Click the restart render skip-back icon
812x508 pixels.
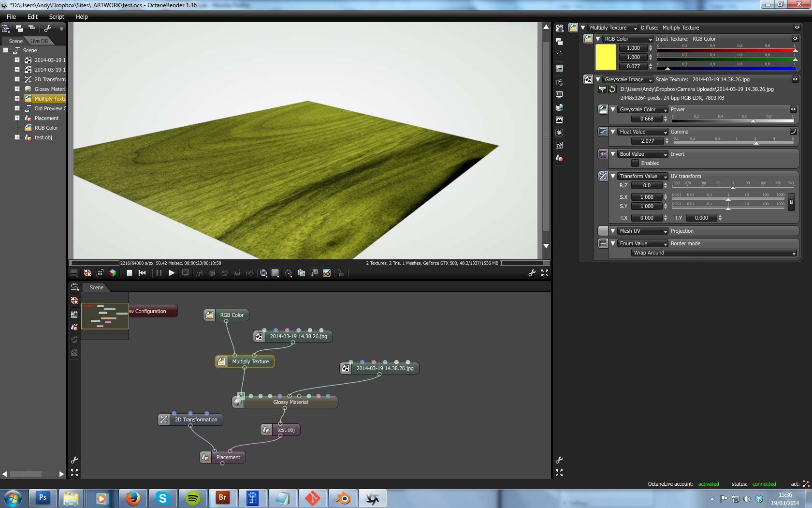coord(142,273)
